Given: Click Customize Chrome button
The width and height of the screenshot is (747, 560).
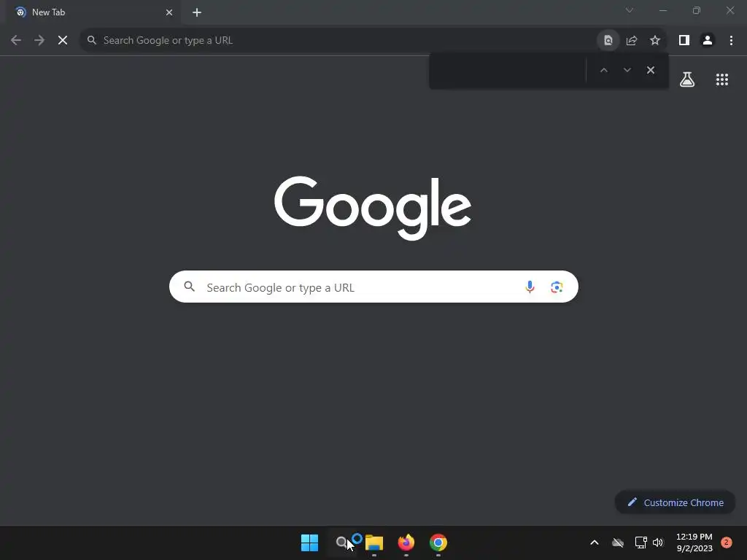Looking at the screenshot, I should [675, 502].
